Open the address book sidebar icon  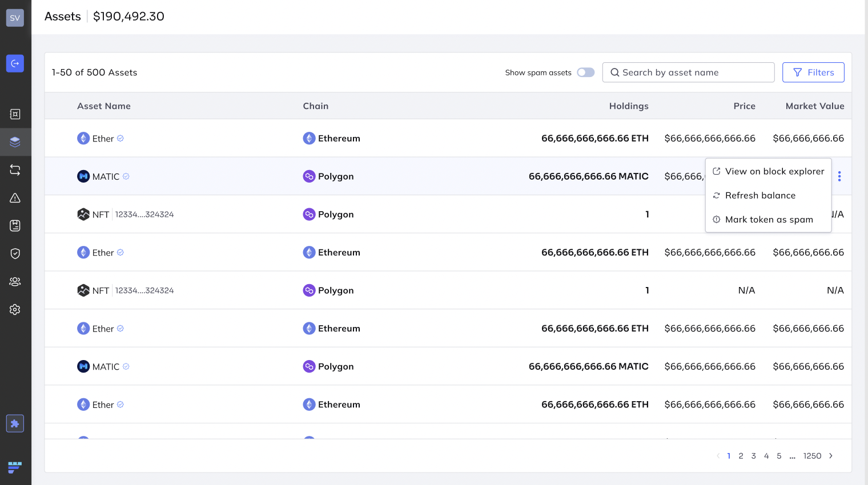pos(15,225)
